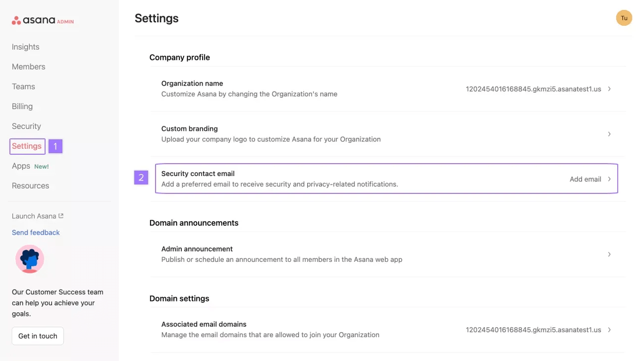
Task: Go to the Security page
Action: 26,126
